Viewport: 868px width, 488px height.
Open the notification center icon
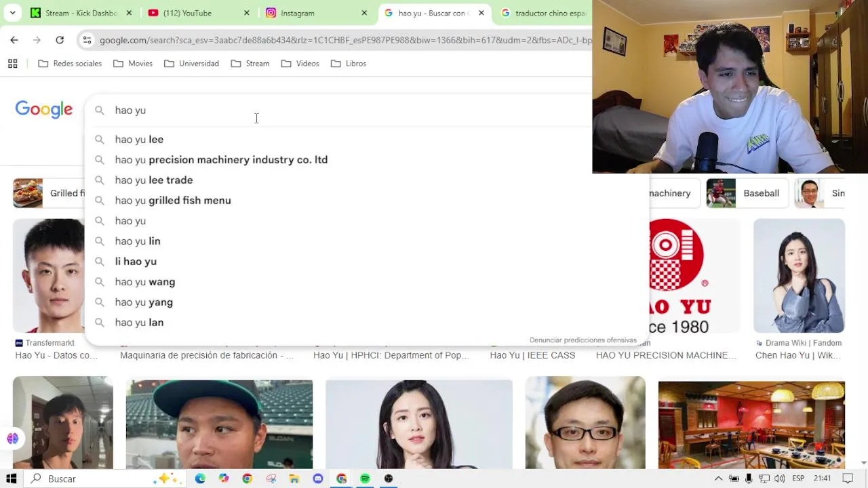pos(849,479)
